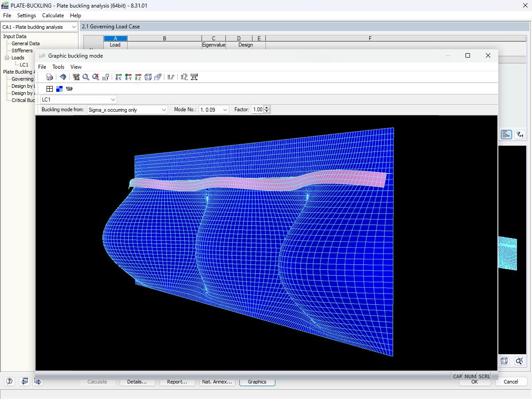
Task: Open the Details... dialog button
Action: [137, 382]
